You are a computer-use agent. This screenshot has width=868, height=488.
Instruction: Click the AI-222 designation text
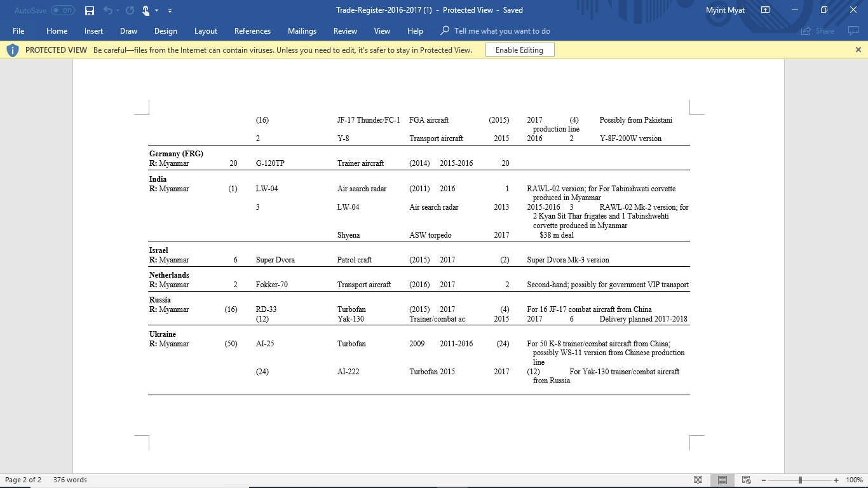coord(348,372)
